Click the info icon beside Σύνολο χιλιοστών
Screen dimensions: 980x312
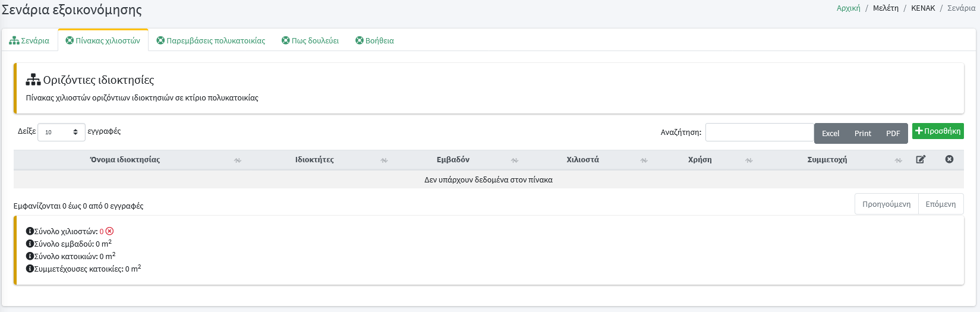pyautogui.click(x=30, y=231)
